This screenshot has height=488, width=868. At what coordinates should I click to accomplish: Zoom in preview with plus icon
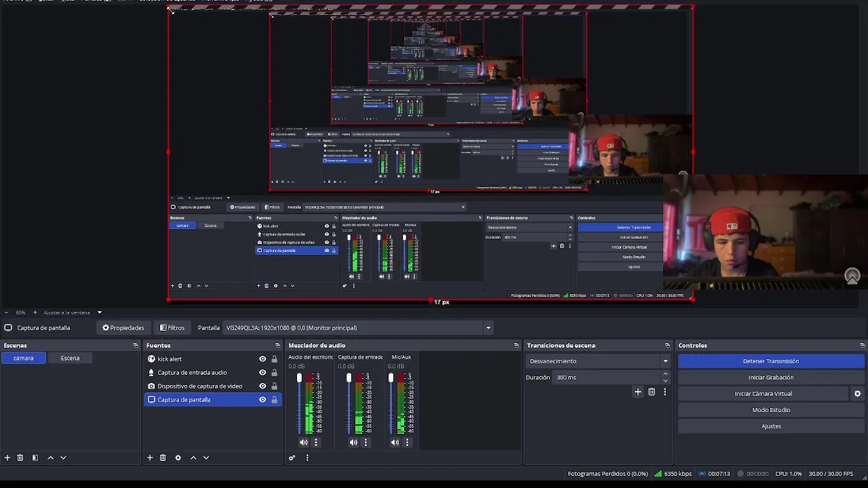[x=35, y=312]
